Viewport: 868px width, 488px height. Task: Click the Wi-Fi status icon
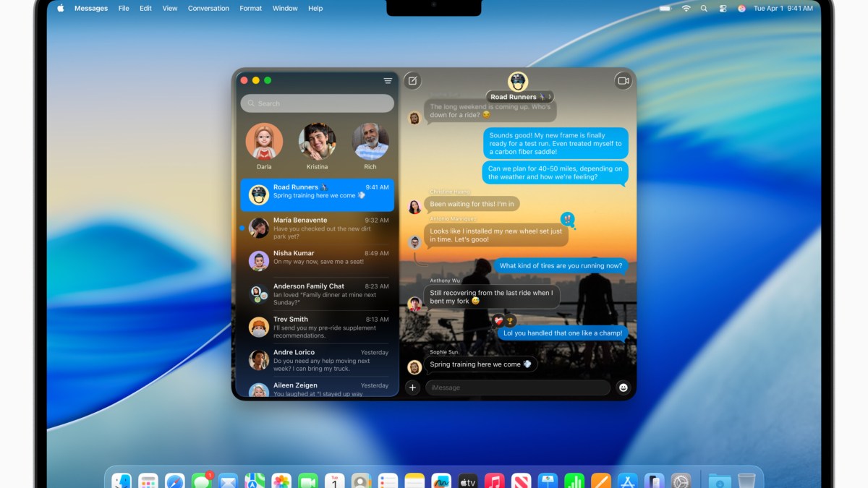(x=686, y=9)
